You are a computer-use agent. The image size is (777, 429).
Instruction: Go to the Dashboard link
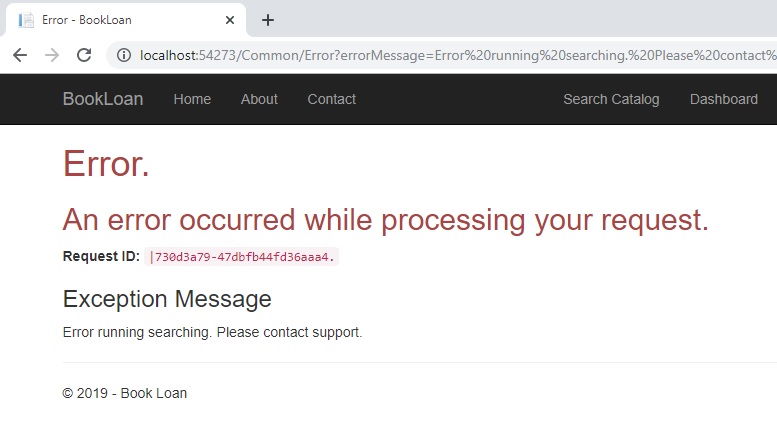723,99
